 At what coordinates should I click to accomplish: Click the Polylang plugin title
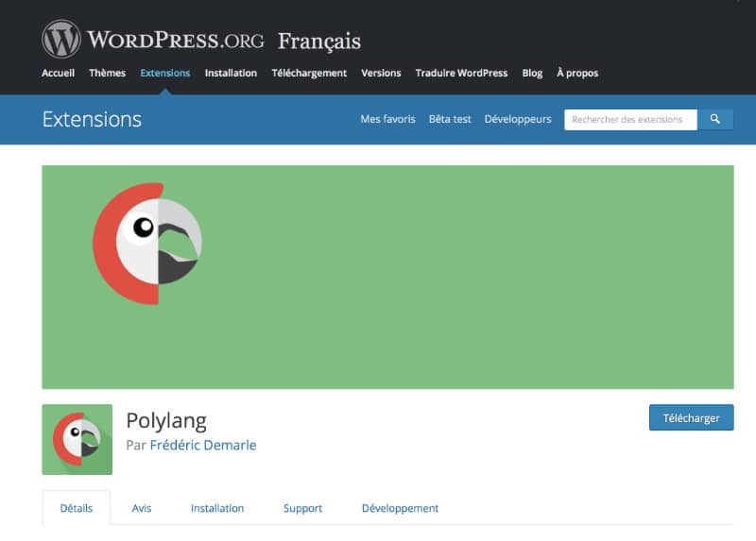coord(166,420)
